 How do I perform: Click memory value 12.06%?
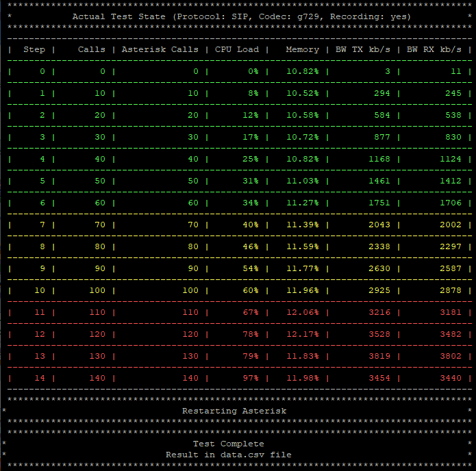click(303, 312)
